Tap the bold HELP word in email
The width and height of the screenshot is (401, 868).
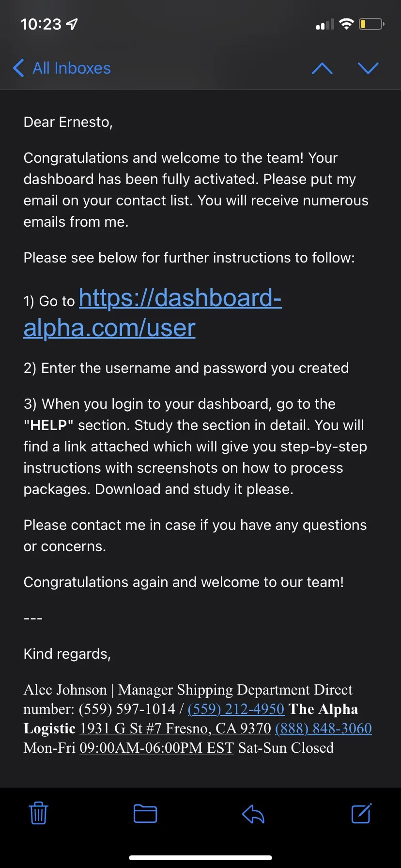(48, 425)
